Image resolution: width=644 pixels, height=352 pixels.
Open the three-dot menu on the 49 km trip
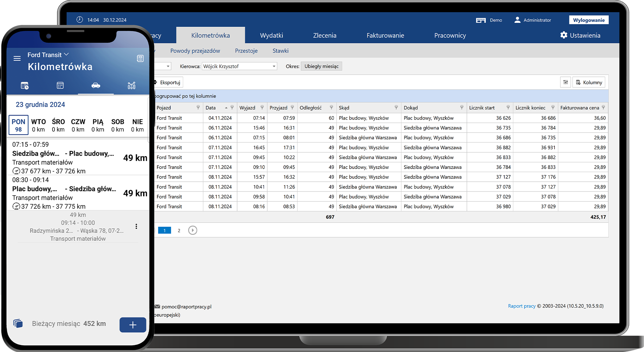click(x=136, y=226)
